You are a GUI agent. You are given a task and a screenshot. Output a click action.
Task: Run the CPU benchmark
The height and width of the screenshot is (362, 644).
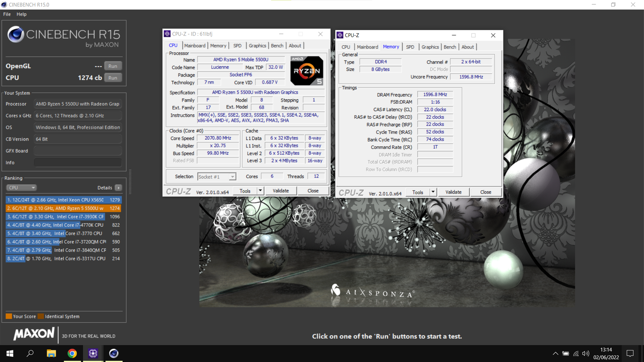point(113,78)
